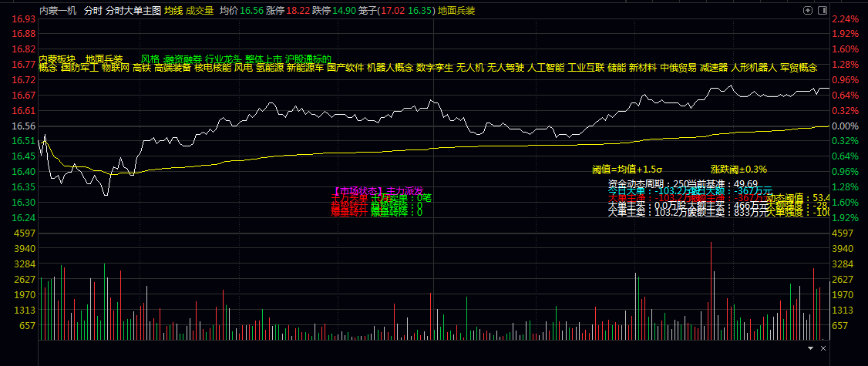The image size is (868, 366).
Task: Click the 16.93 price axis label
Action: [x=23, y=19]
